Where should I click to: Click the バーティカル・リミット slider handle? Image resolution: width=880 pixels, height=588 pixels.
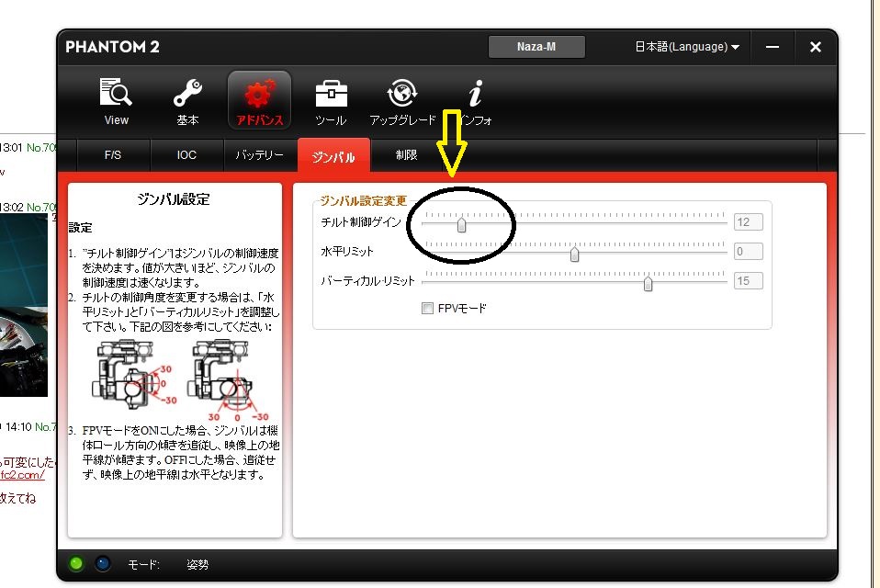(x=648, y=283)
